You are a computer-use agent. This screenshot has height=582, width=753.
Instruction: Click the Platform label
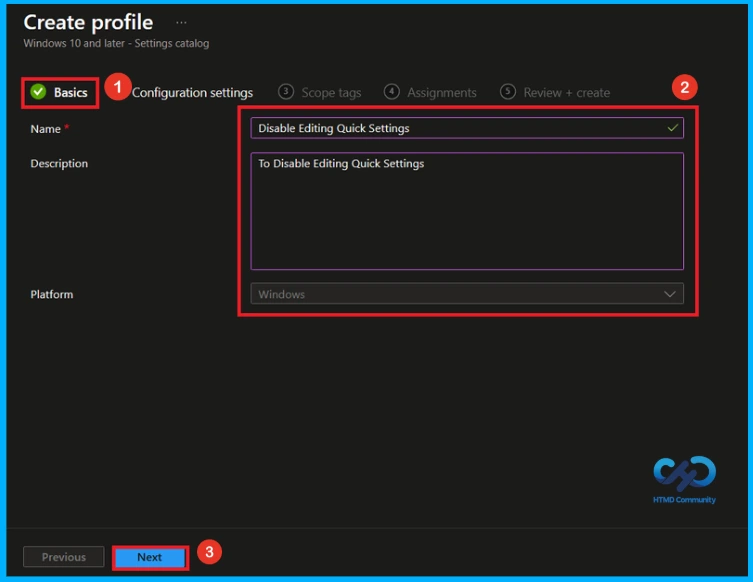click(x=52, y=294)
